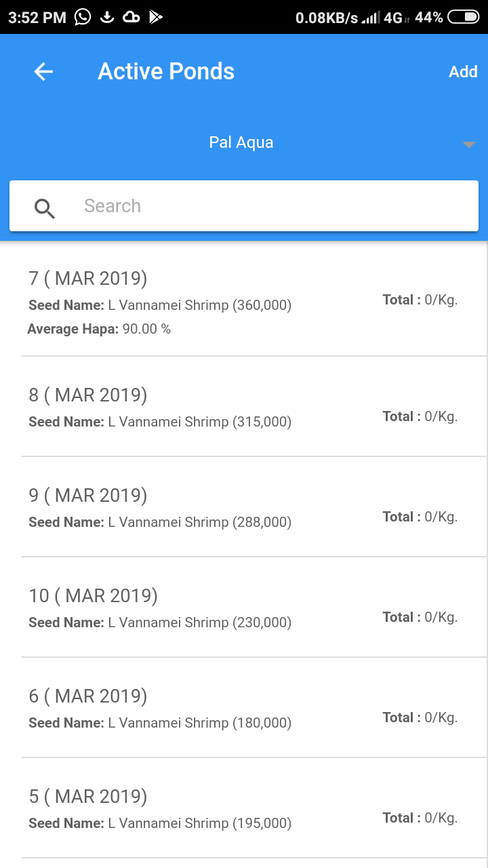This screenshot has height=868, width=488.
Task: Tap the search magnifier icon
Action: [x=45, y=208]
